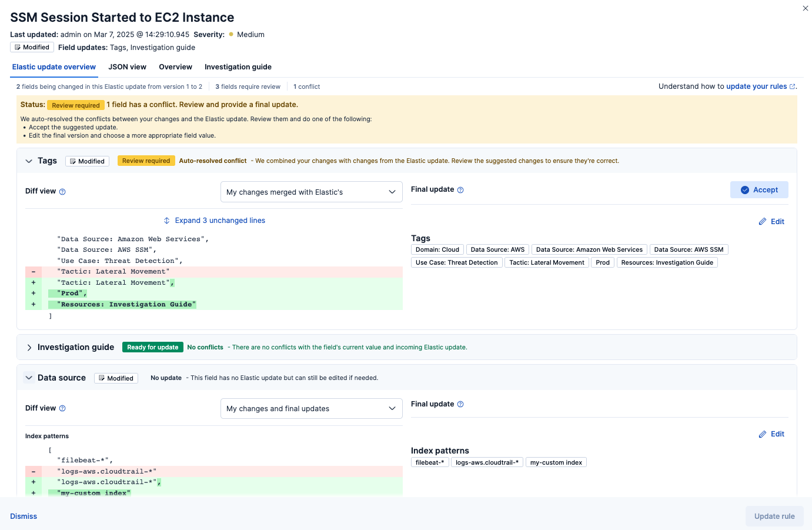Viewport: 812px width, 530px height.
Task: Click the removed "Tactic: Lateral Movement" diff line
Action: (214, 272)
